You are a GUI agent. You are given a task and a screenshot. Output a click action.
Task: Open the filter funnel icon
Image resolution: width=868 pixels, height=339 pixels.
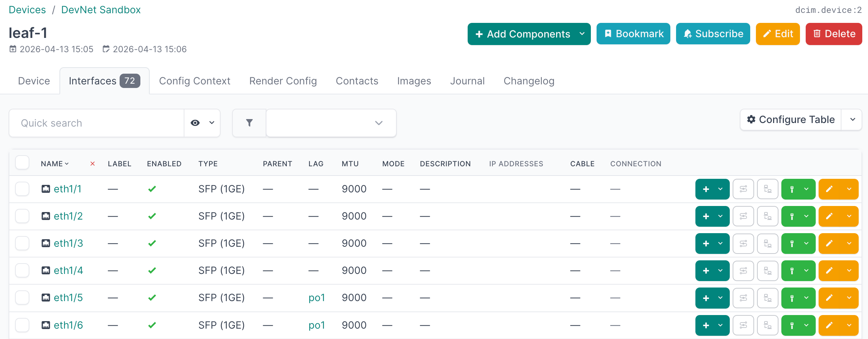click(x=249, y=123)
